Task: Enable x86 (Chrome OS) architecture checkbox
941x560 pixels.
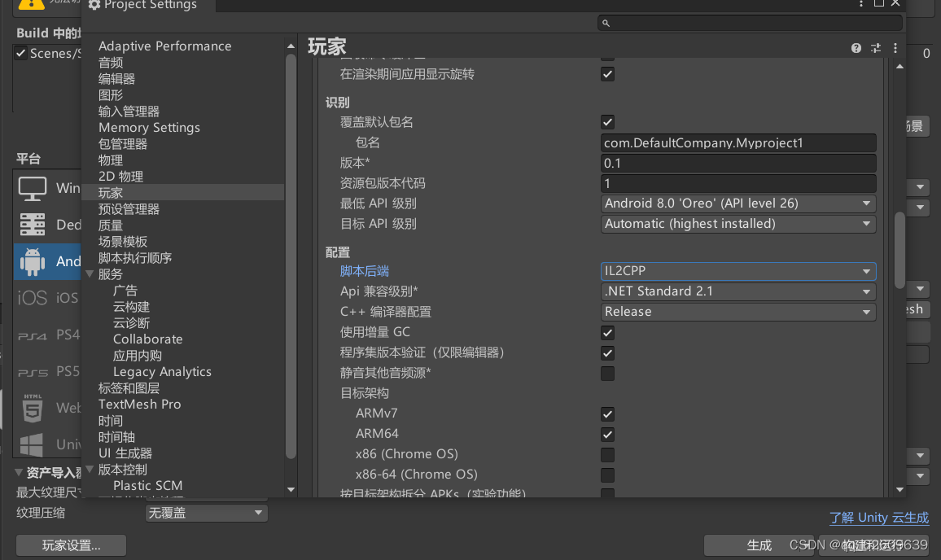Action: [x=607, y=454]
